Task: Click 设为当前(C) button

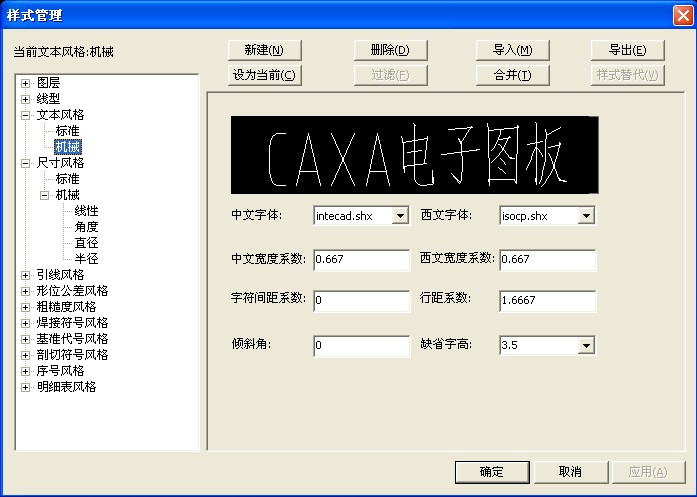Action: tap(264, 75)
